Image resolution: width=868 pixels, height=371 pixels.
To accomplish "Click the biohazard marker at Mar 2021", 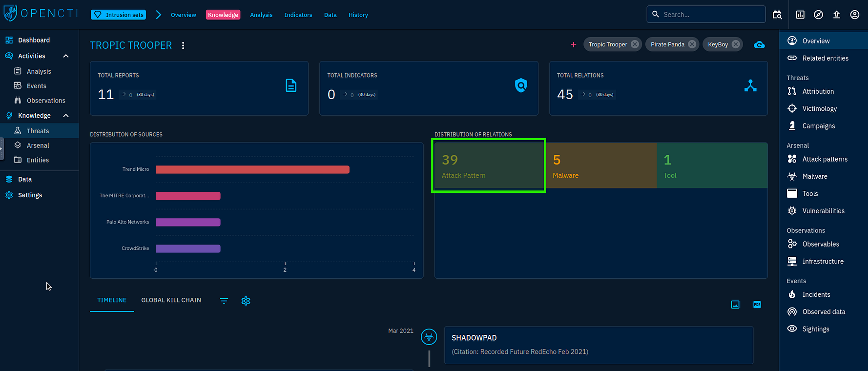I will [x=429, y=337].
